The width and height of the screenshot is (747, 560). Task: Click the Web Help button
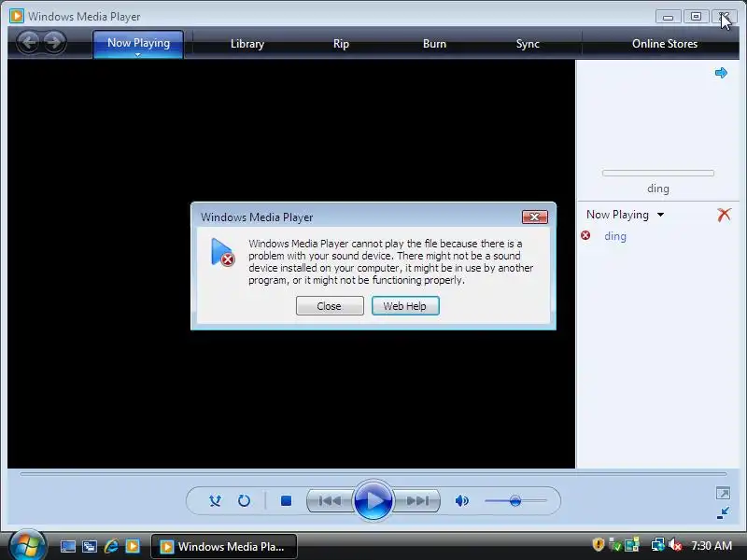coord(405,306)
